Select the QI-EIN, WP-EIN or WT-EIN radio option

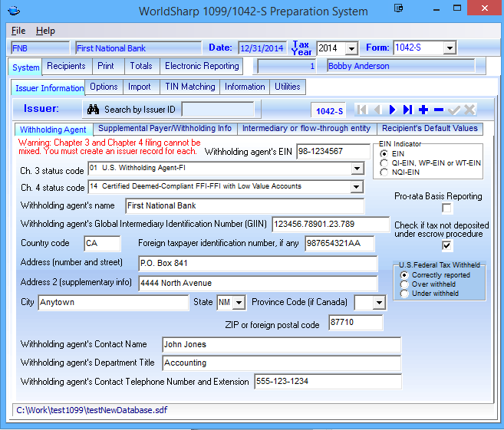(384, 163)
